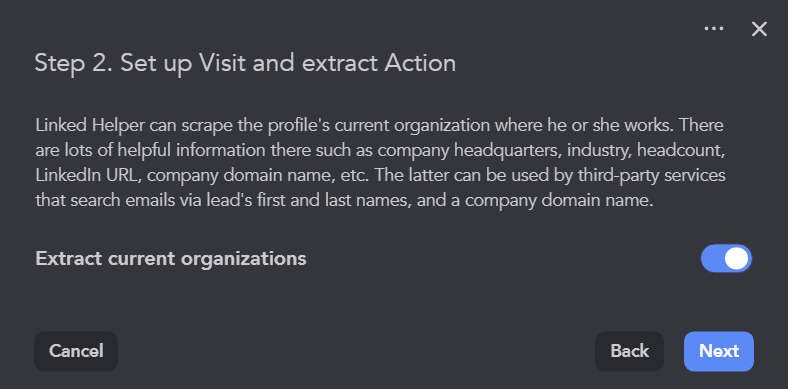This screenshot has height=389, width=788.
Task: Cancel the setup wizard
Action: click(x=76, y=351)
